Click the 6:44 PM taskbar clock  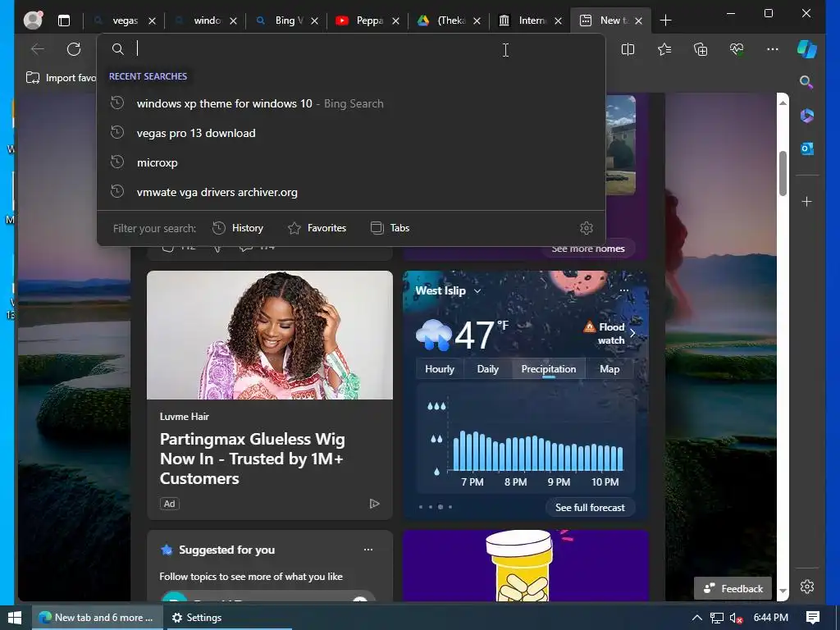[770, 618]
